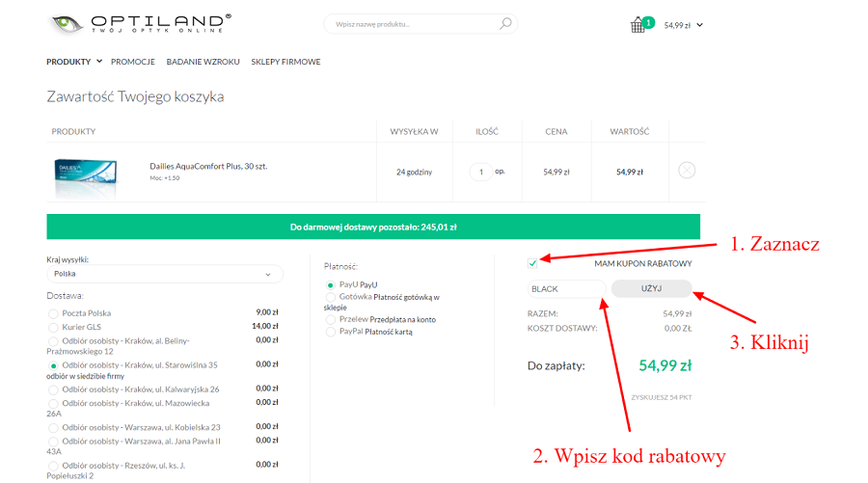Choose Przelew prepayment to account
The width and height of the screenshot is (868, 483).
coord(331,320)
